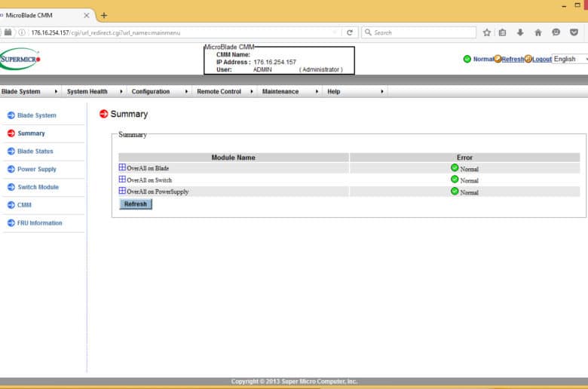
Task: Expand the OverAll on PowerSupply row
Action: (x=122, y=191)
